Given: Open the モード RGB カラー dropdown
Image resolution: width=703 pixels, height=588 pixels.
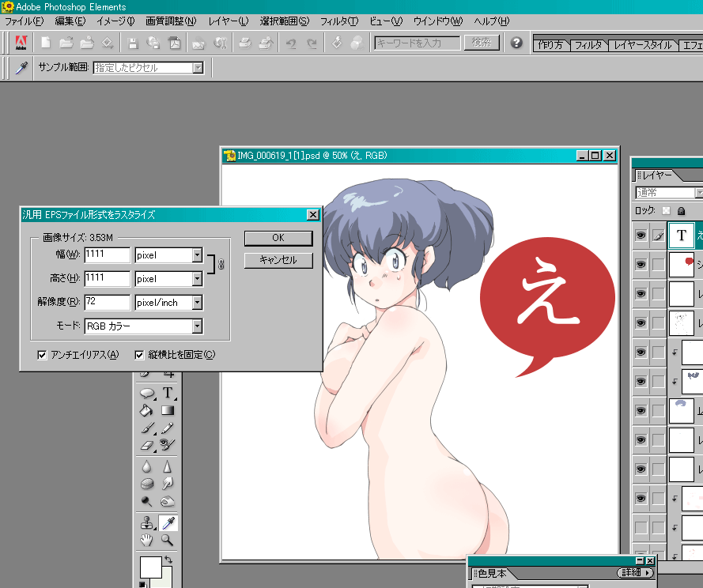Looking at the screenshot, I should [x=197, y=326].
